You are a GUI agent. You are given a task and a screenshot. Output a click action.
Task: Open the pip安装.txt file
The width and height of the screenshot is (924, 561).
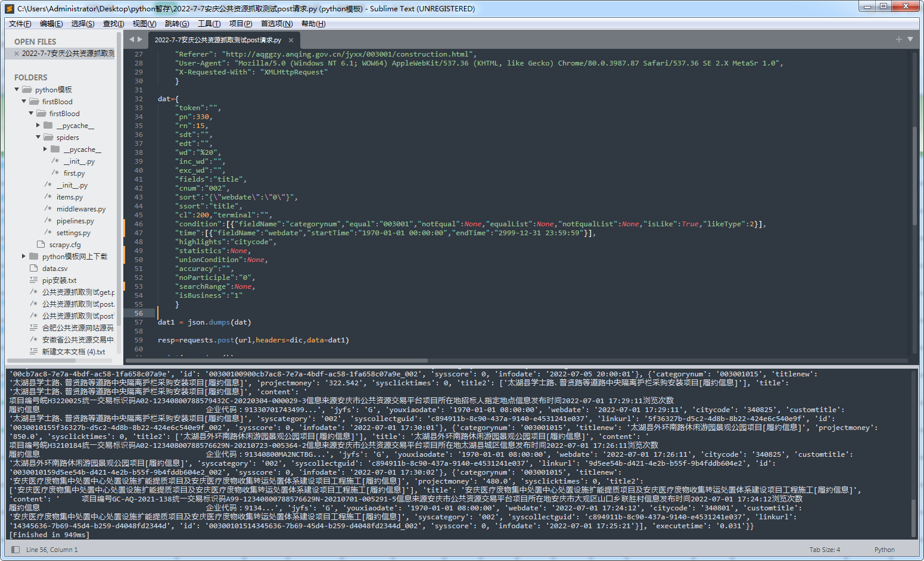click(59, 280)
